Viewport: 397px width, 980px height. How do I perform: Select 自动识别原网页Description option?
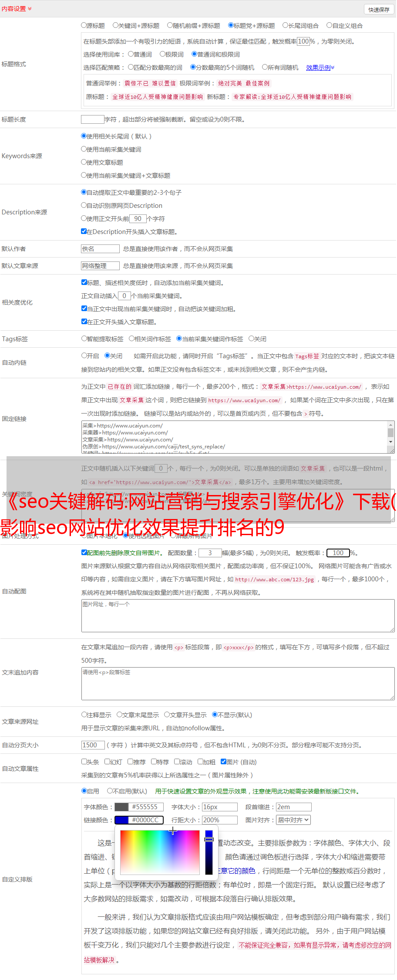tap(84, 205)
